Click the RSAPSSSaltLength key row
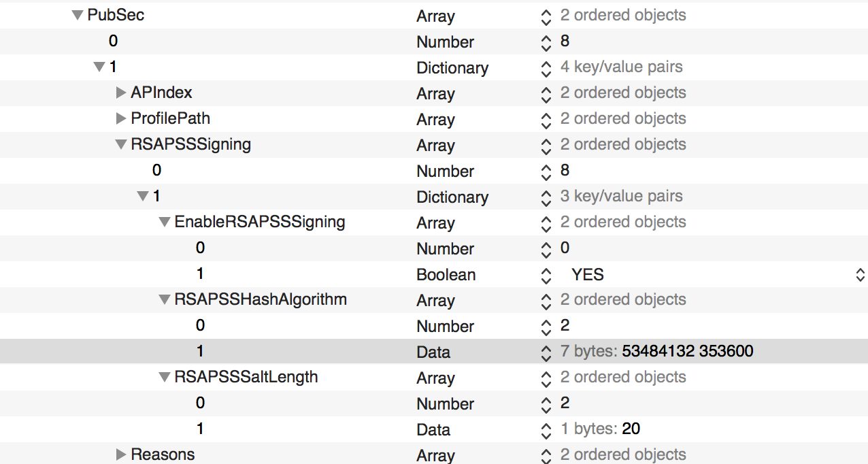 [x=246, y=377]
